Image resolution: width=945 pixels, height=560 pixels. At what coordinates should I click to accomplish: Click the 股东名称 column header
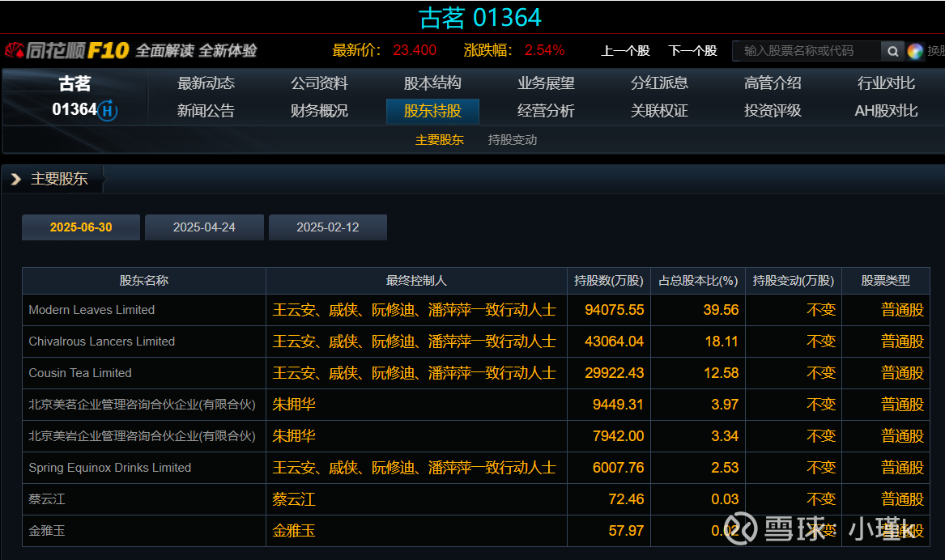(144, 281)
